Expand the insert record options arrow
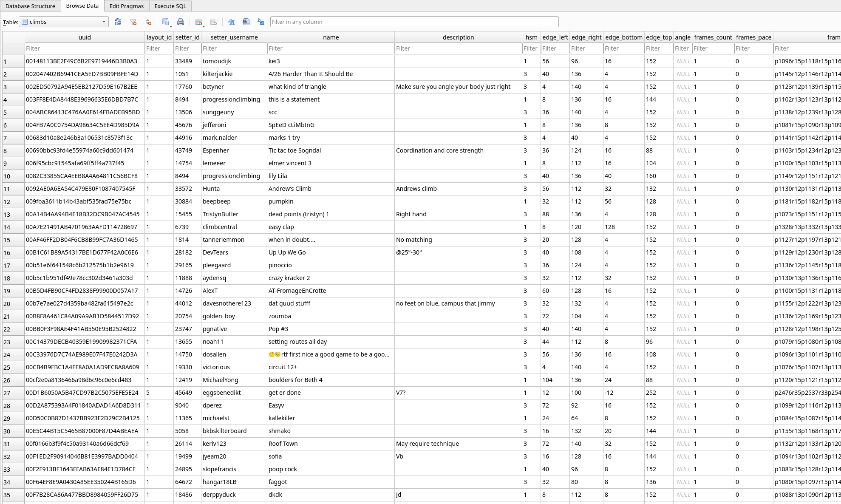The height and width of the screenshot is (504, 841). 204,26
